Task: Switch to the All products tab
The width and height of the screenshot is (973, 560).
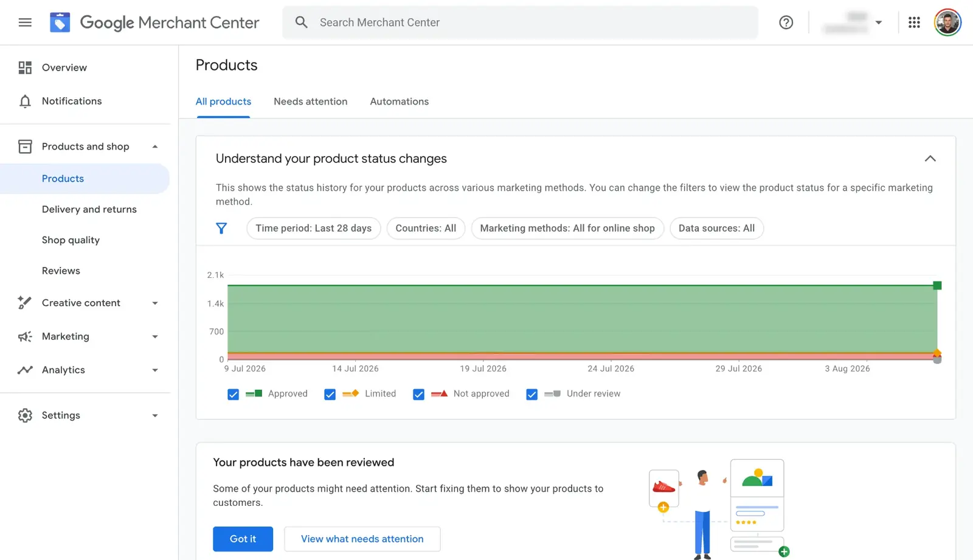Action: 223,102
